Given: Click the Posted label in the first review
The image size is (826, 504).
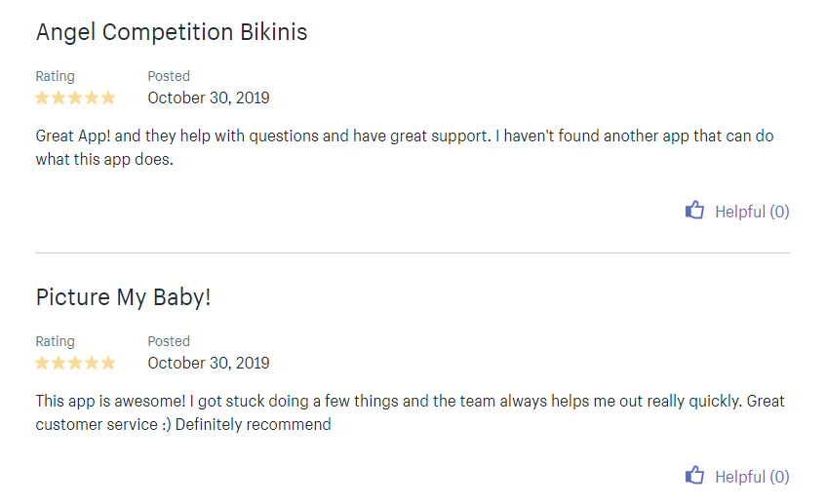Looking at the screenshot, I should click(169, 76).
